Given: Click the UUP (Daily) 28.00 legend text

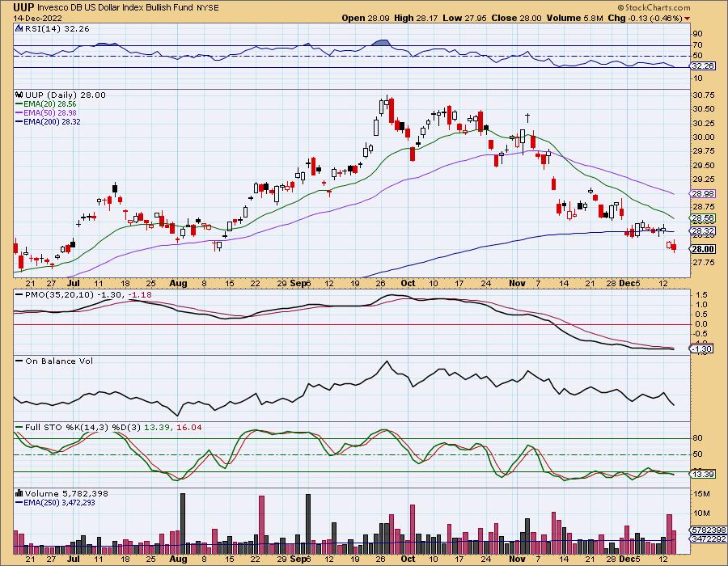Looking at the screenshot, I should pyautogui.click(x=66, y=95).
